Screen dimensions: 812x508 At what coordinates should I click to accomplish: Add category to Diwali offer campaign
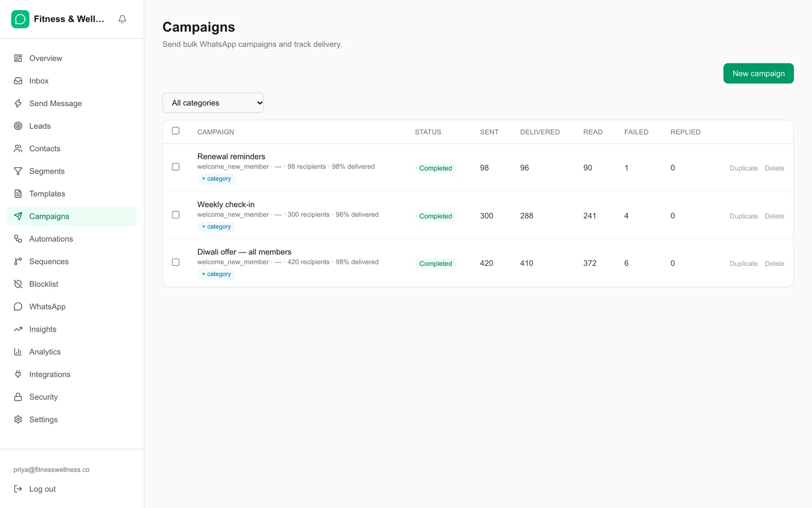(216, 274)
